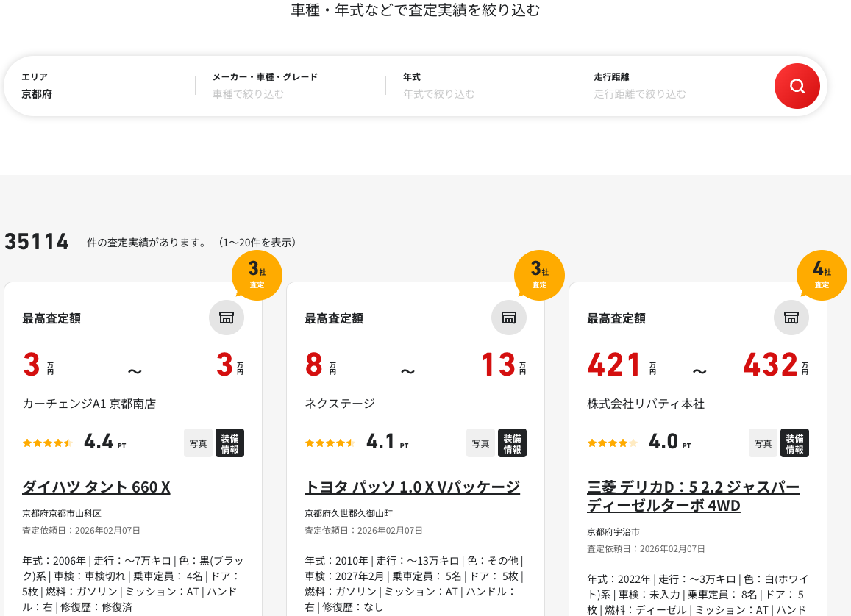The width and height of the screenshot is (851, 616).
Task: Open the メーカー・車種・グレード filter
Action: 290,86
